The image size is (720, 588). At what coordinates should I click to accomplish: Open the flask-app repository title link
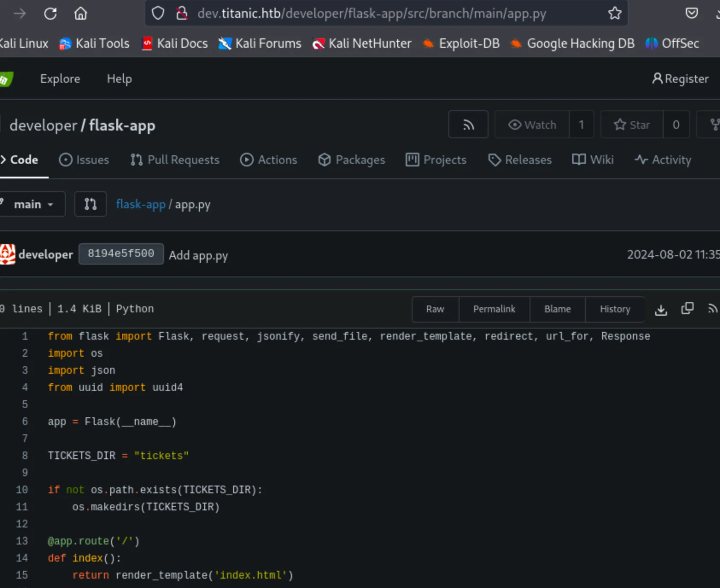(x=122, y=125)
